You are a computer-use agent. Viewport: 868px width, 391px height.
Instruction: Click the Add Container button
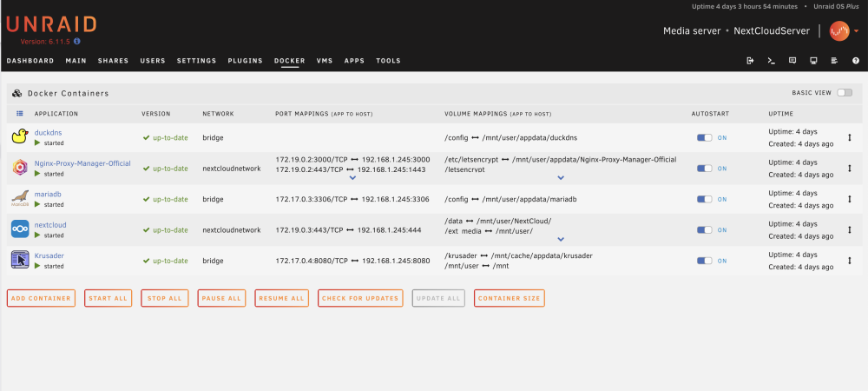tap(41, 298)
